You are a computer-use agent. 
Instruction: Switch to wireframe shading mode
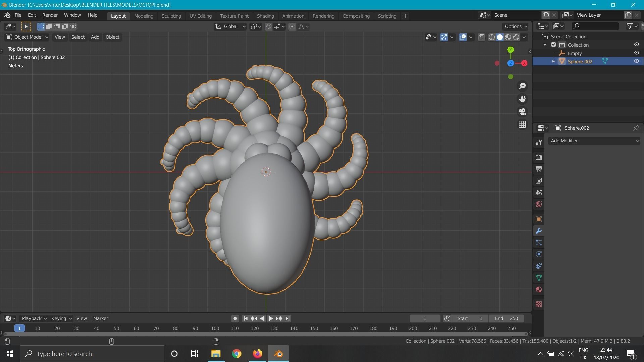(492, 37)
